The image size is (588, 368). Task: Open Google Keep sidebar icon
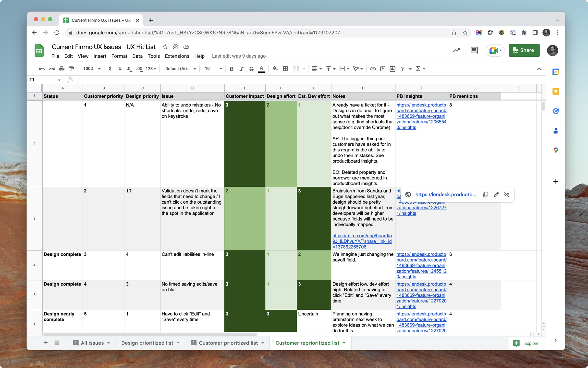(556, 92)
